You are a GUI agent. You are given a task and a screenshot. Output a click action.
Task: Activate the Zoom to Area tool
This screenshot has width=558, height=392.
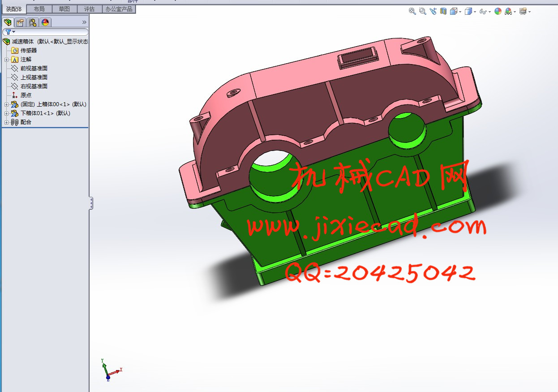(x=422, y=12)
